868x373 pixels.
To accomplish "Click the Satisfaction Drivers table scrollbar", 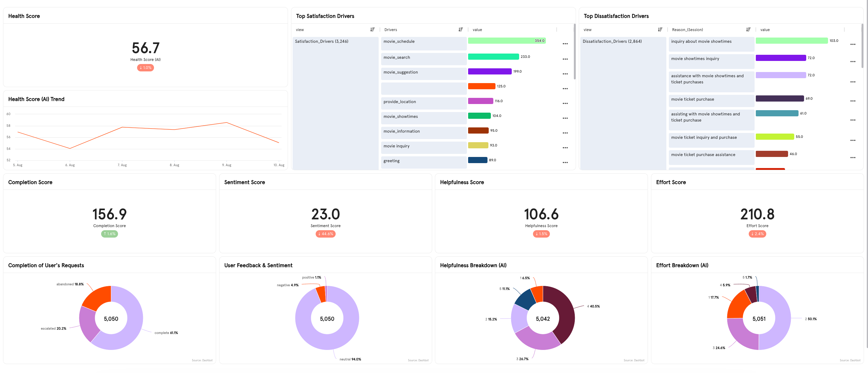I will pyautogui.click(x=574, y=51).
